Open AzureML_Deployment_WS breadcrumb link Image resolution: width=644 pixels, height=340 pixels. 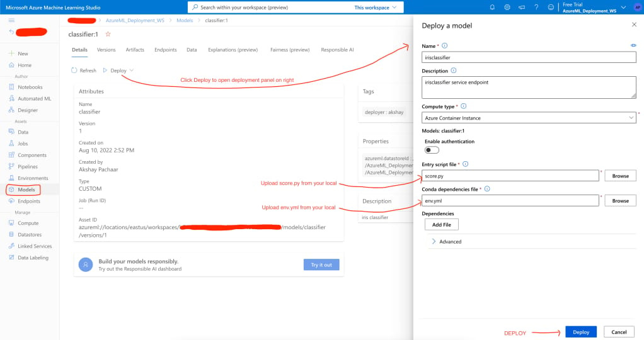point(135,20)
